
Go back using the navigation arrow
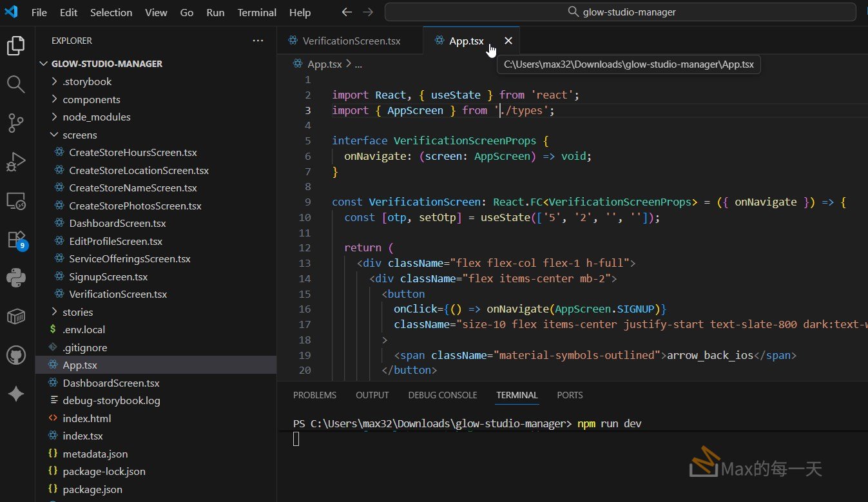pyautogui.click(x=347, y=12)
